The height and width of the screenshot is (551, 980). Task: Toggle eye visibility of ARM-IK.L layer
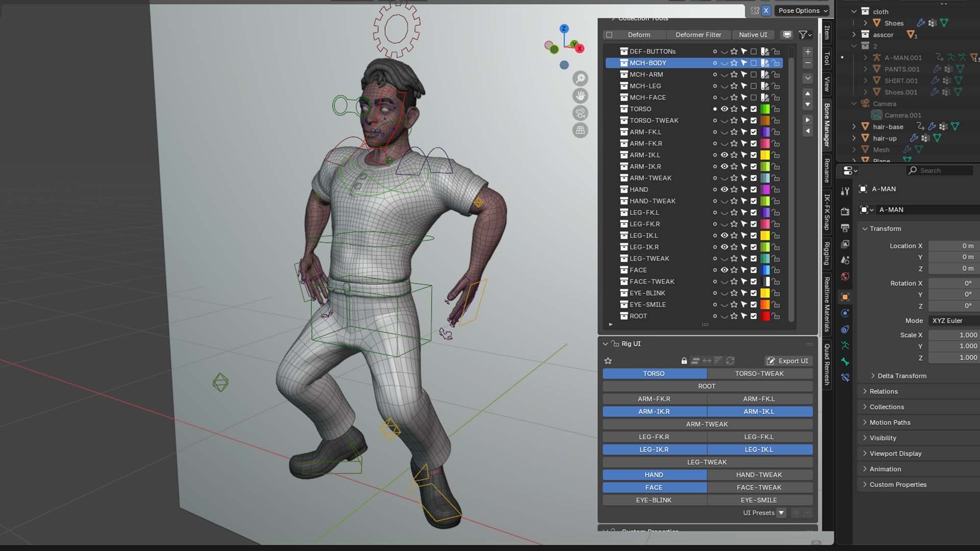tap(724, 155)
